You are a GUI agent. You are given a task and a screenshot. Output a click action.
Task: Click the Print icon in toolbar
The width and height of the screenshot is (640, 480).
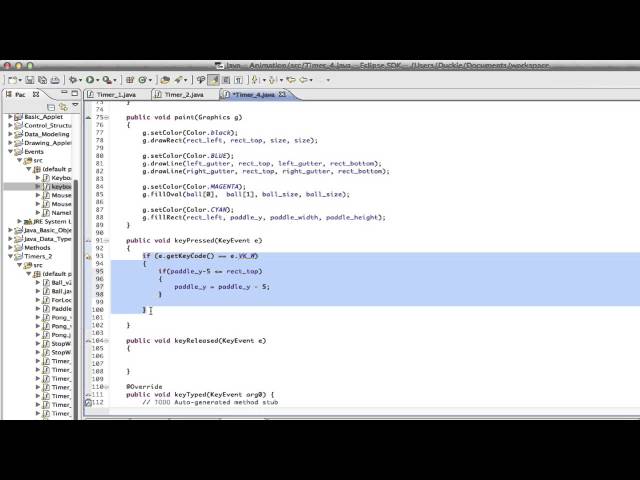click(x=55, y=80)
